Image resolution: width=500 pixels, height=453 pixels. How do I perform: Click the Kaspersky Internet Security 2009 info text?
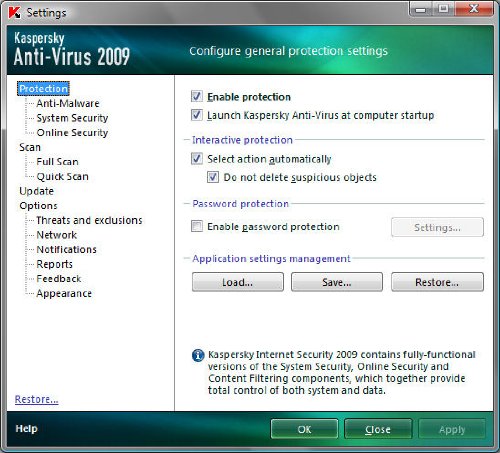tap(342, 372)
